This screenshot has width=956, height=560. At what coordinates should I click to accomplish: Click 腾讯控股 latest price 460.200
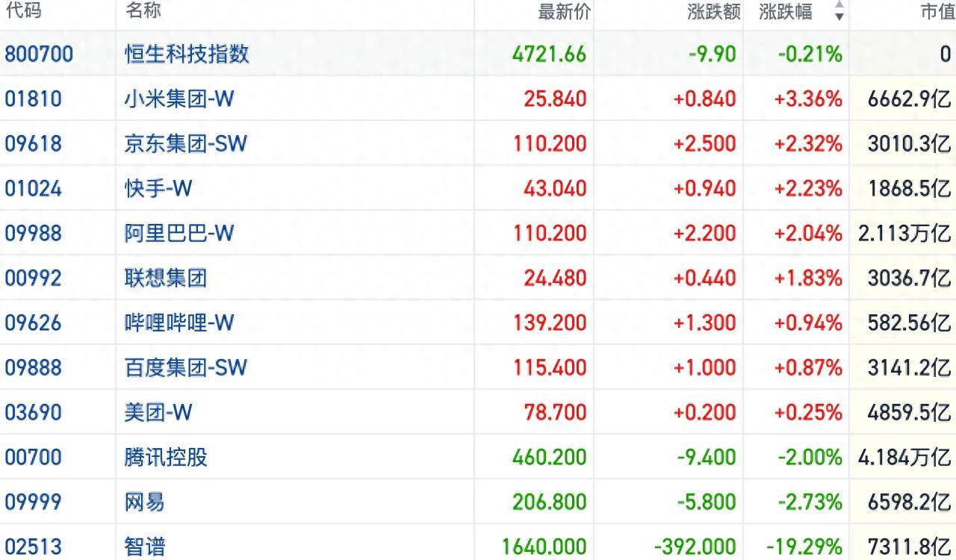[x=550, y=457]
